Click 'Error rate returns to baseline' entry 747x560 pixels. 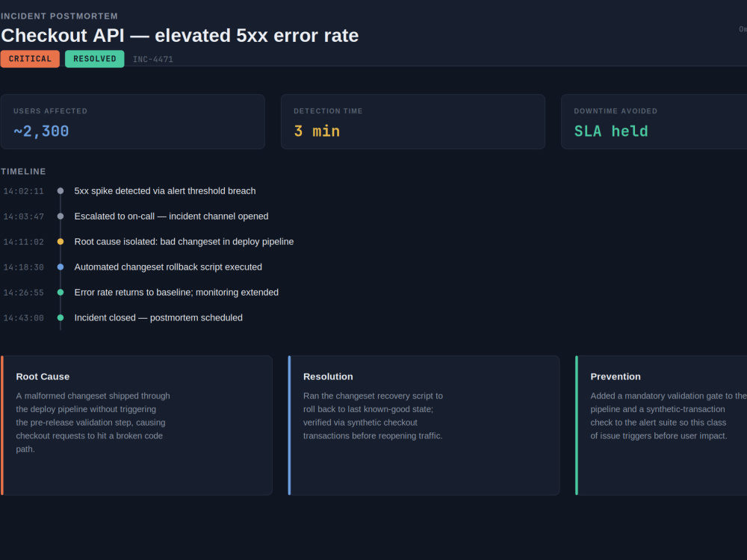tap(176, 293)
